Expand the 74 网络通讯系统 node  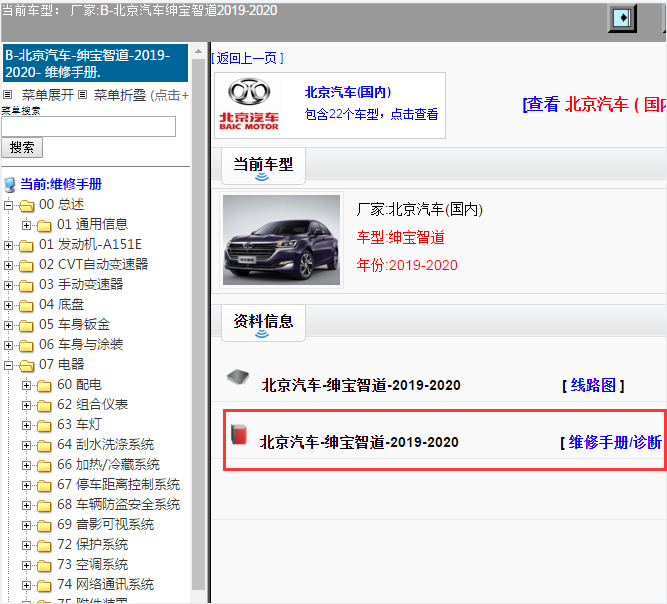point(26,585)
